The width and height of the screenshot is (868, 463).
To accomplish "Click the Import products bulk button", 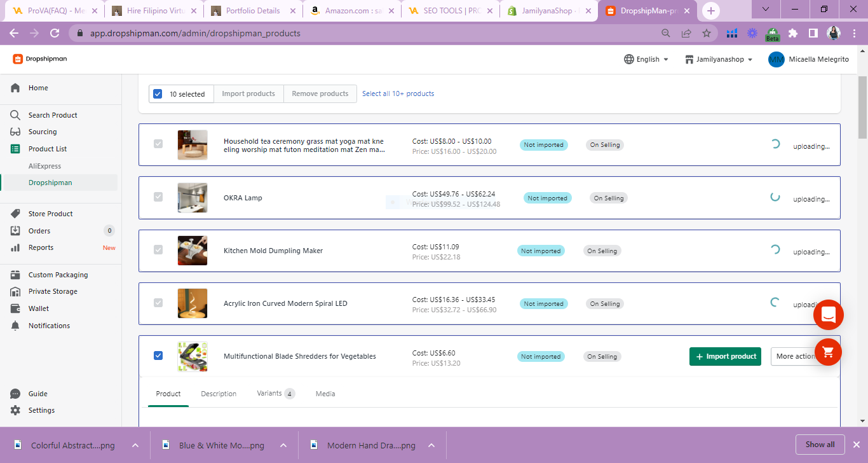I will (248, 94).
